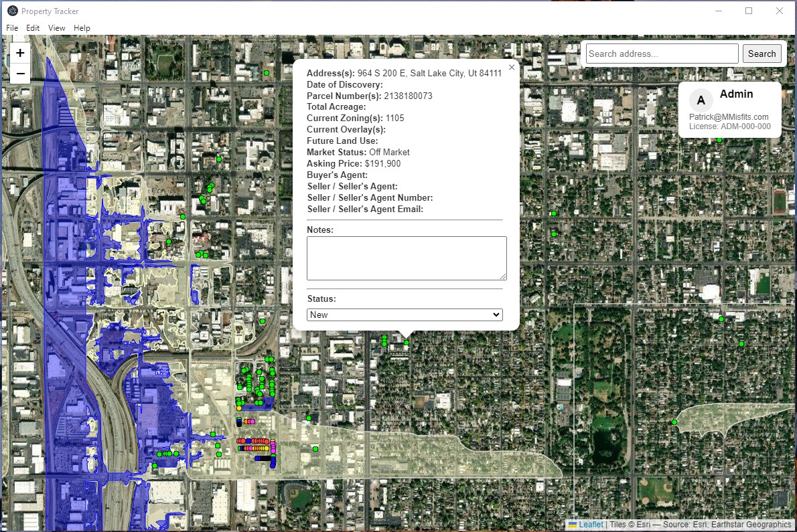Click the magenta marker next to the orange one
797x532 pixels.
(252, 422)
